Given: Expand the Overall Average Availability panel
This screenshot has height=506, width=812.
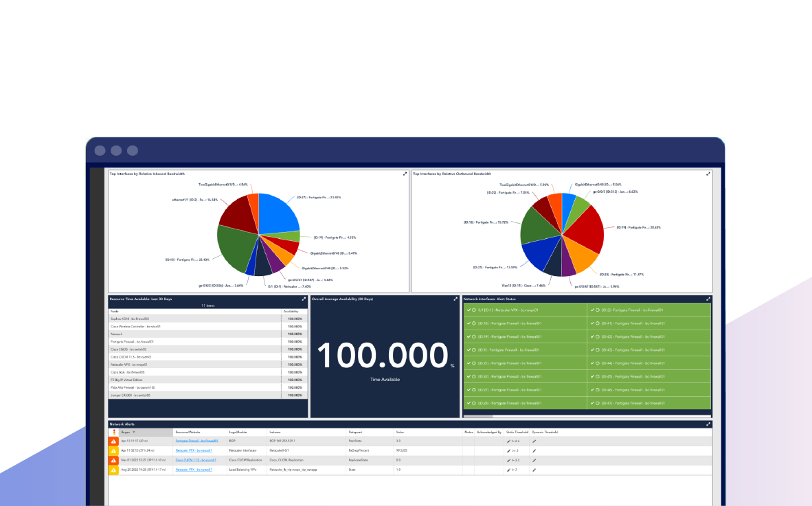Looking at the screenshot, I should [x=455, y=299].
